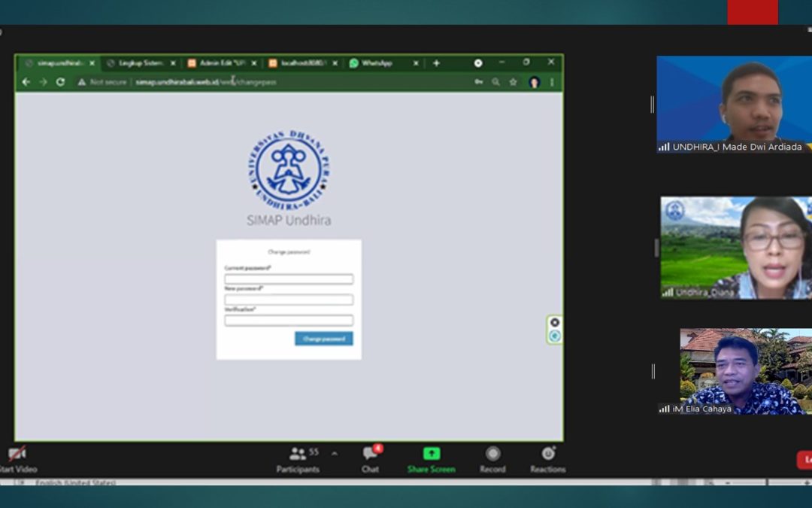Open the Chrome three-dot menu
This screenshot has height=508, width=812.
coord(552,82)
